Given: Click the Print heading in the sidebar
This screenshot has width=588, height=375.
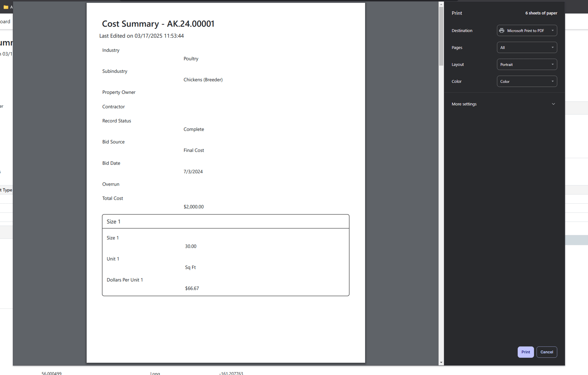Looking at the screenshot, I should tap(457, 13).
